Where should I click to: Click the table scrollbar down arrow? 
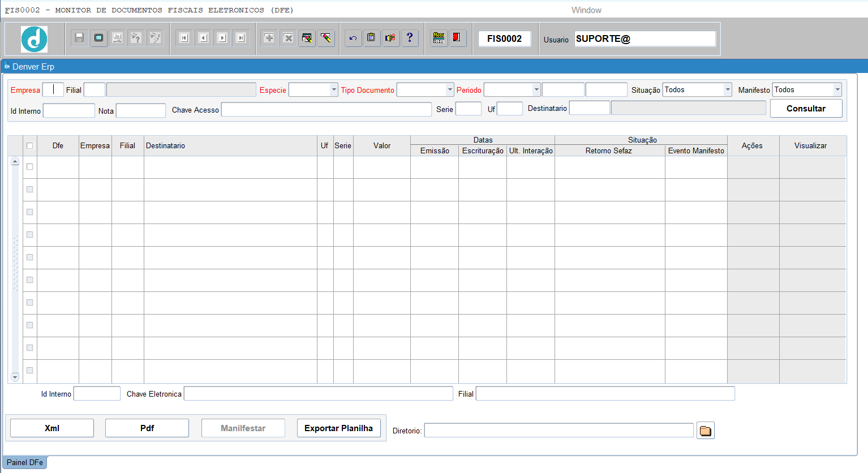(x=15, y=377)
